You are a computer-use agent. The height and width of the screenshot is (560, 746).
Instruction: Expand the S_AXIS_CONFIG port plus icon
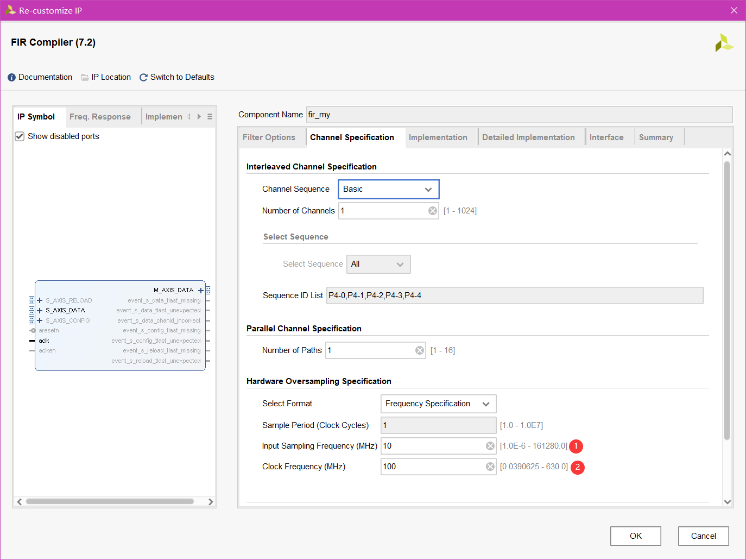point(40,320)
